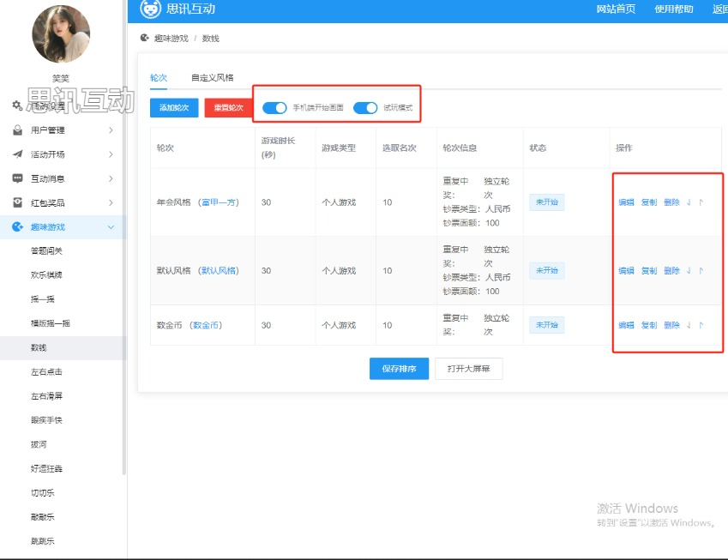The width and height of the screenshot is (728, 560).
Task: Copy the 数金币 round
Action: (x=649, y=325)
